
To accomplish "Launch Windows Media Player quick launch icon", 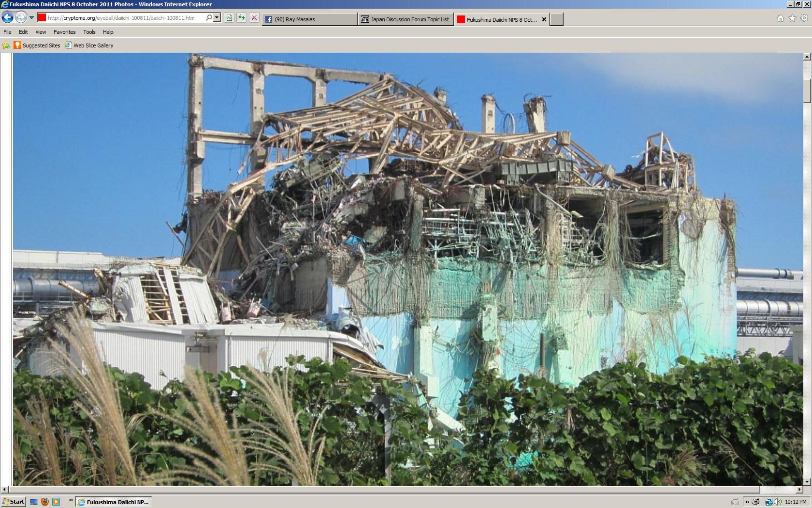I will (x=56, y=502).
